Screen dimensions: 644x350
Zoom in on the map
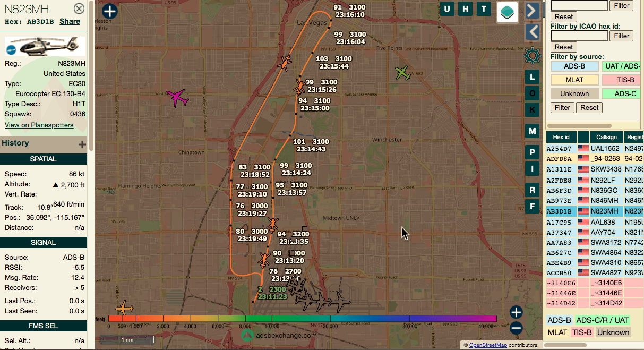[x=516, y=312]
